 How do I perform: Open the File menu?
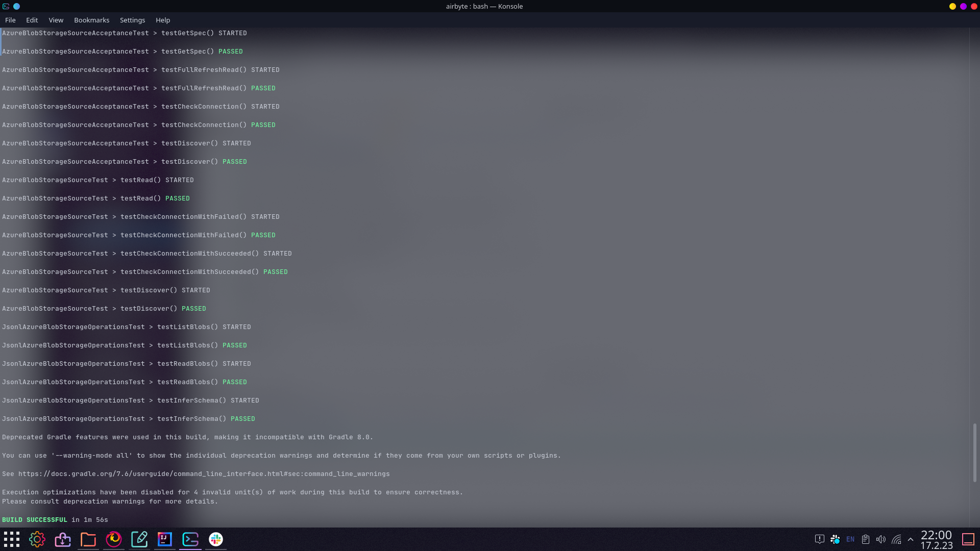pyautogui.click(x=10, y=20)
